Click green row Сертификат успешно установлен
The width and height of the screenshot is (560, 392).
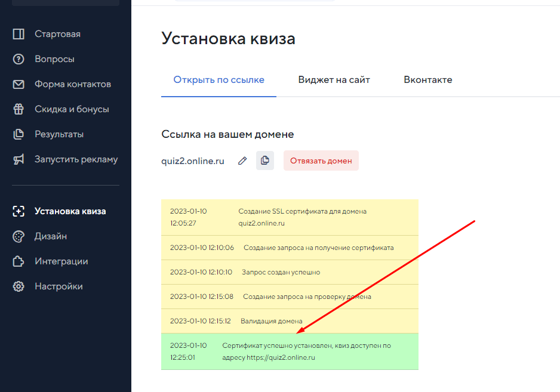(x=290, y=351)
